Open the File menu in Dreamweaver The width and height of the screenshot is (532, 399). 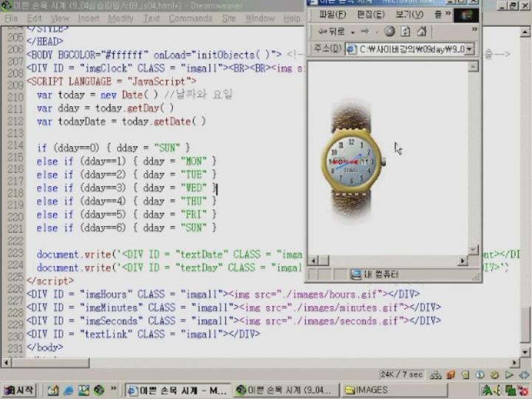coord(11,18)
